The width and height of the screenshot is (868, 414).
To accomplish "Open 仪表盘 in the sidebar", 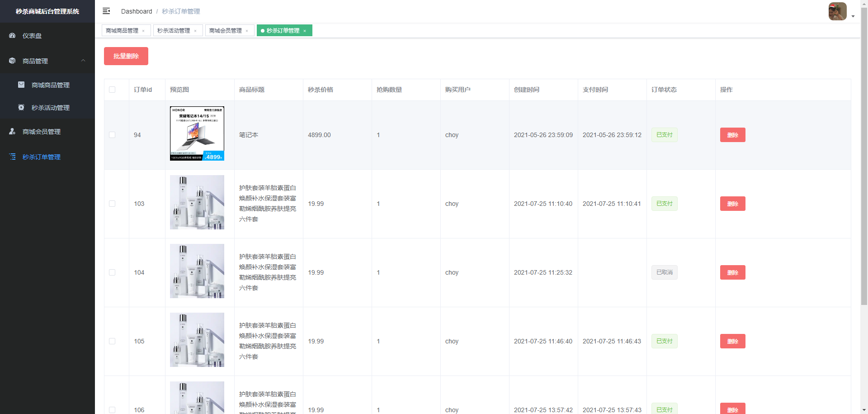I will click(47, 35).
